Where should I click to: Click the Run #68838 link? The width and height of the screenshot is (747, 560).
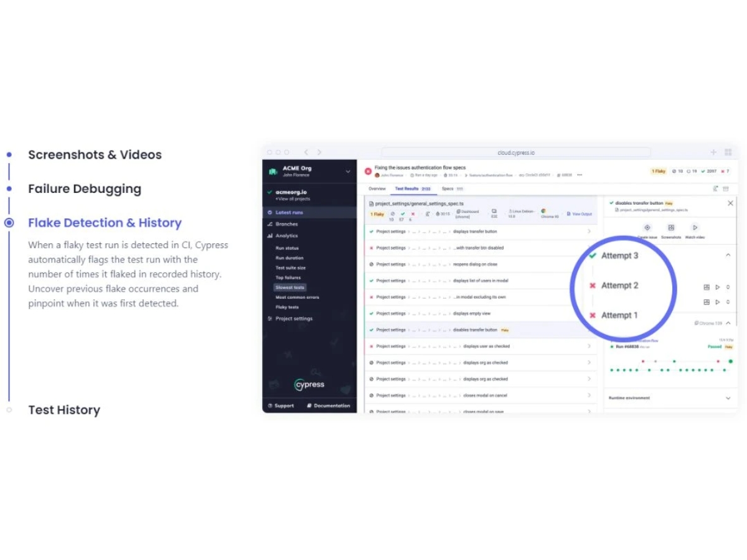pyautogui.click(x=628, y=347)
